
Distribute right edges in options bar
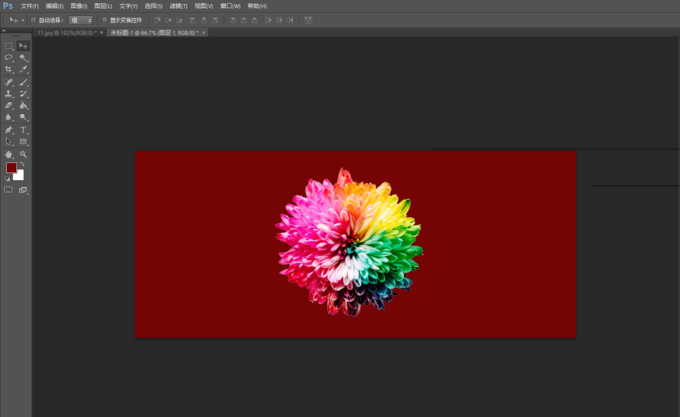tap(290, 20)
